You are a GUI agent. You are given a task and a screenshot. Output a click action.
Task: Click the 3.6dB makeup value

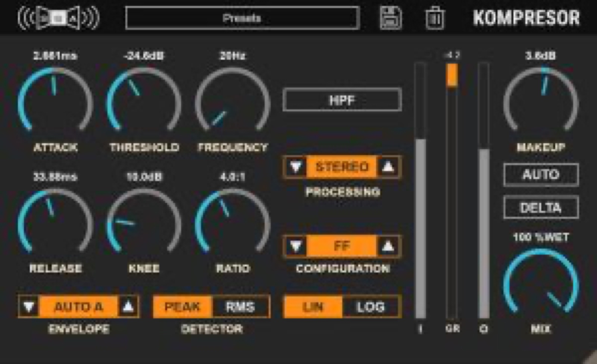(541, 56)
